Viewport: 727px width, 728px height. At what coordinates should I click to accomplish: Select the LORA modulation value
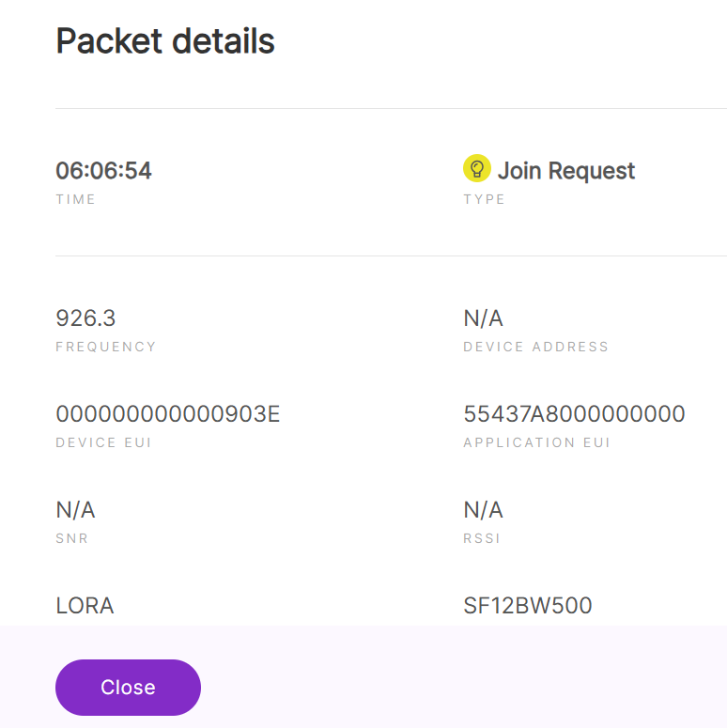[85, 606]
